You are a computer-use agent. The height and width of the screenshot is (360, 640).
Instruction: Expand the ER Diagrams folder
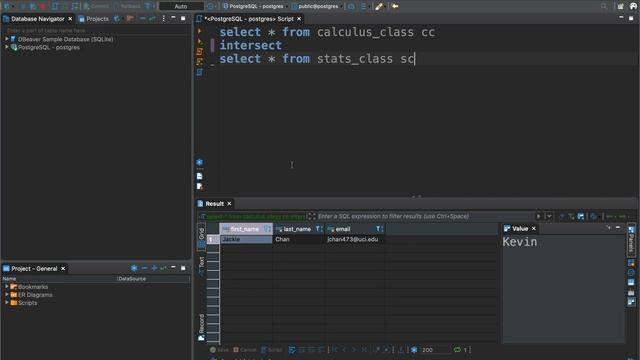(x=7, y=295)
